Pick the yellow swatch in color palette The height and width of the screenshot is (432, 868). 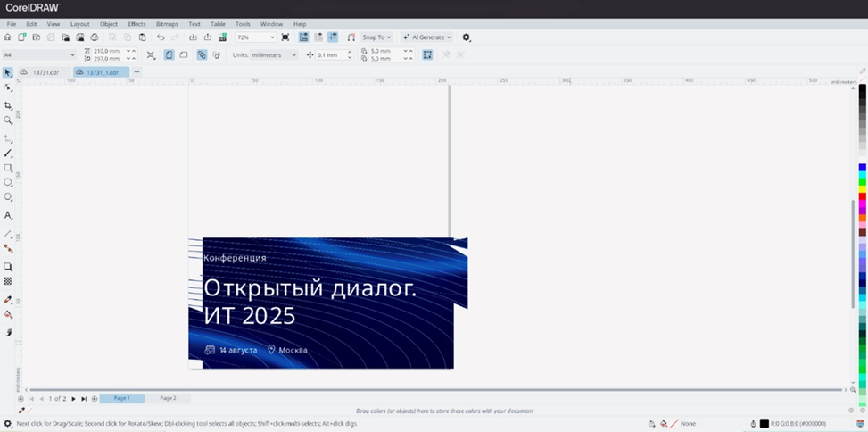[x=863, y=189]
